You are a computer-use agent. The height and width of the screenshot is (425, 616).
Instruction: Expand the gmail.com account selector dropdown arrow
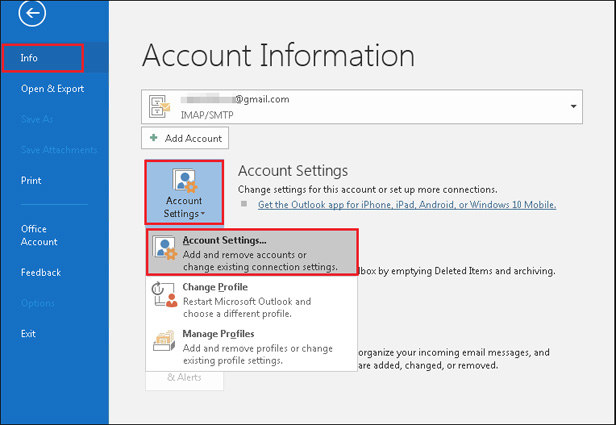(574, 106)
